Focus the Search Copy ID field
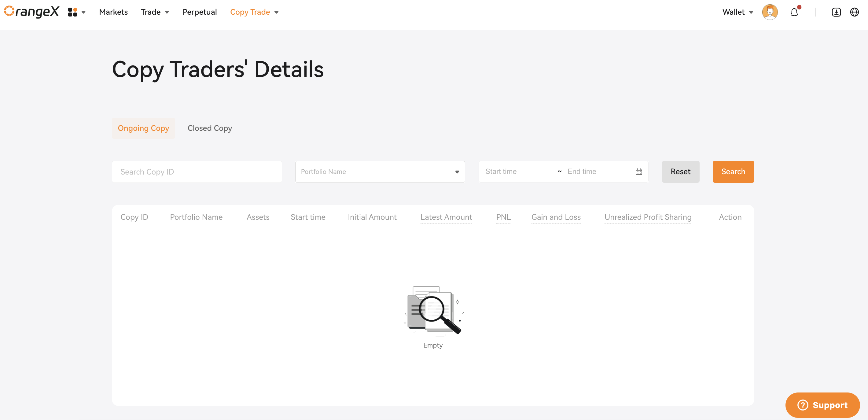The image size is (868, 420). point(197,171)
